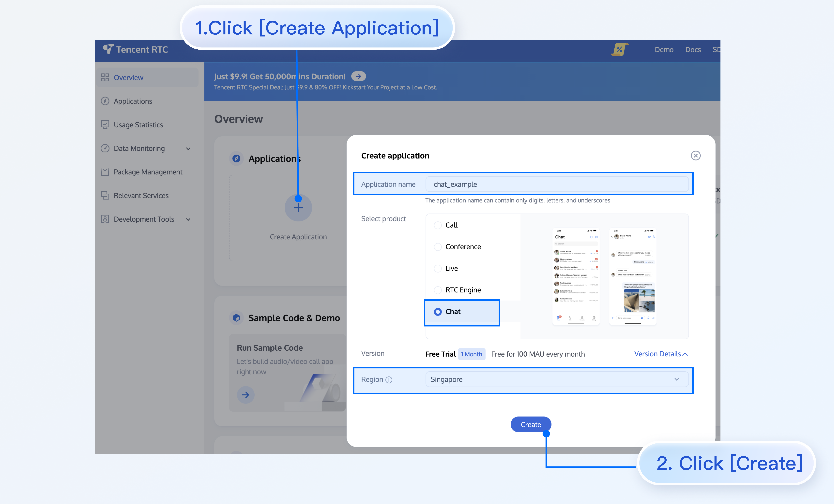
Task: Open the Docs link in header
Action: coord(693,50)
